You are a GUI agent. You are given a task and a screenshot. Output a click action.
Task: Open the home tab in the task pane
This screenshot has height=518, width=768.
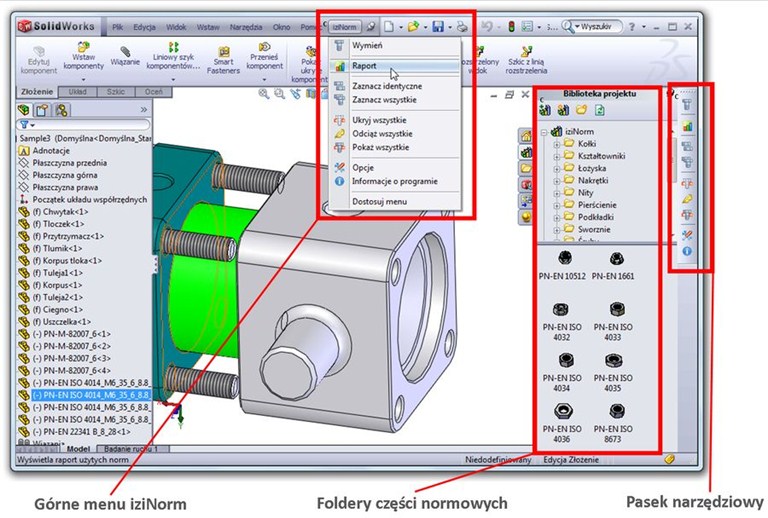point(526,136)
